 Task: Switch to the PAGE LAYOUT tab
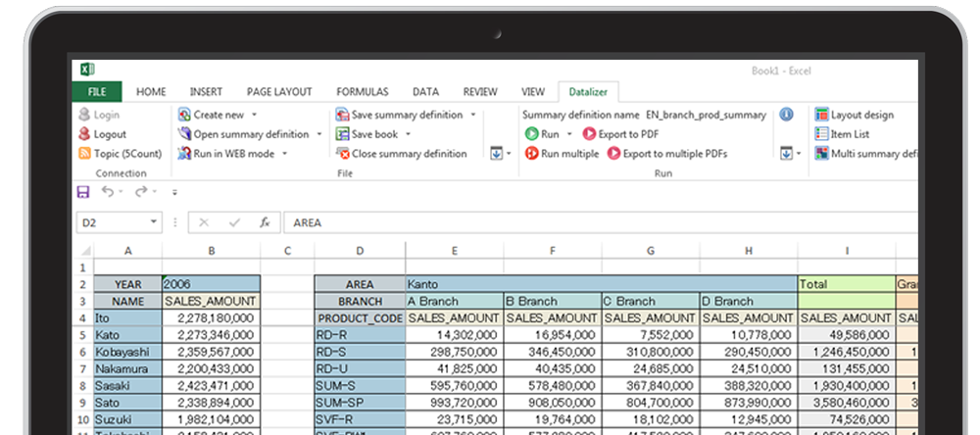tap(279, 92)
